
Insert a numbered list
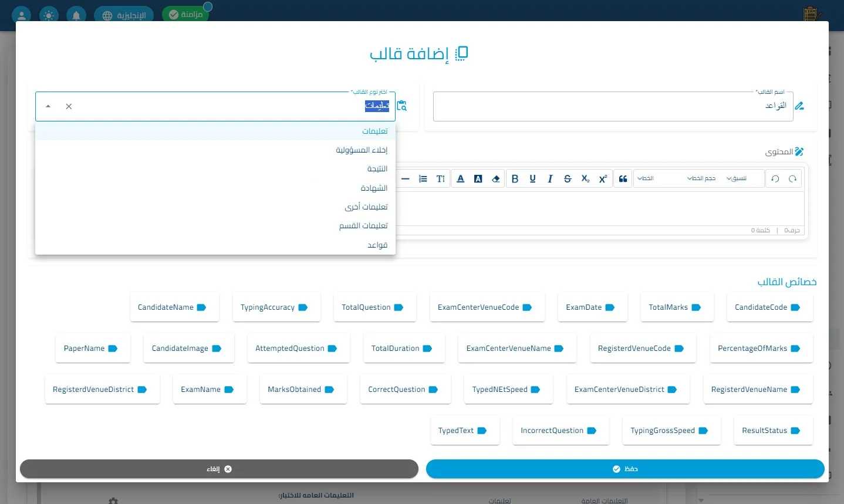click(423, 179)
